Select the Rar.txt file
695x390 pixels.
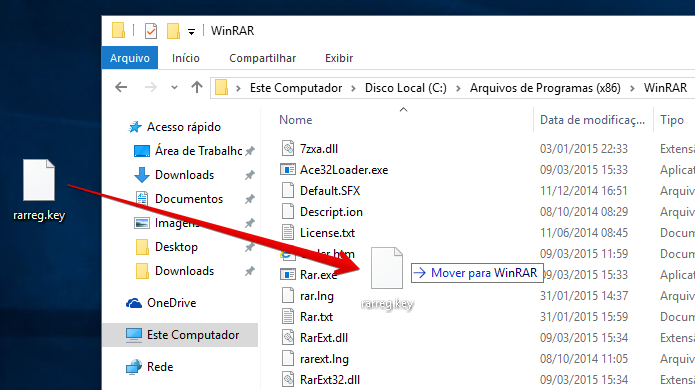[x=316, y=317]
